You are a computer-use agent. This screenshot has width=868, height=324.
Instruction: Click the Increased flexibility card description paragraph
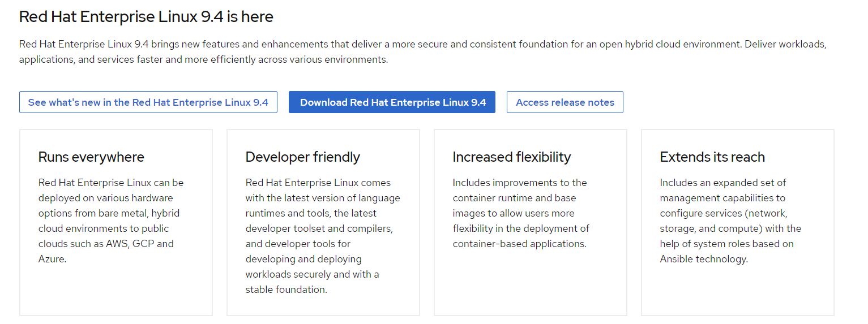coord(520,213)
